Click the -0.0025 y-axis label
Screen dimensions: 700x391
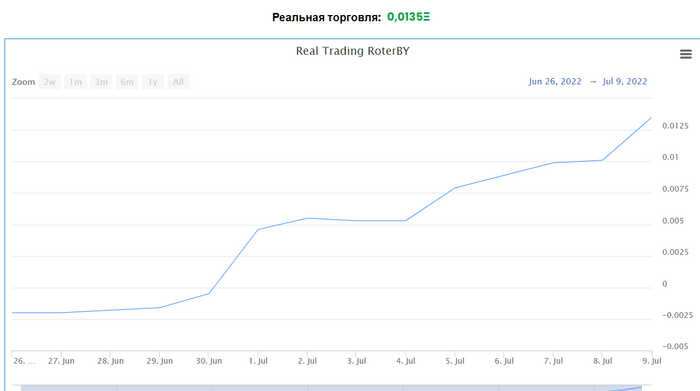click(677, 315)
